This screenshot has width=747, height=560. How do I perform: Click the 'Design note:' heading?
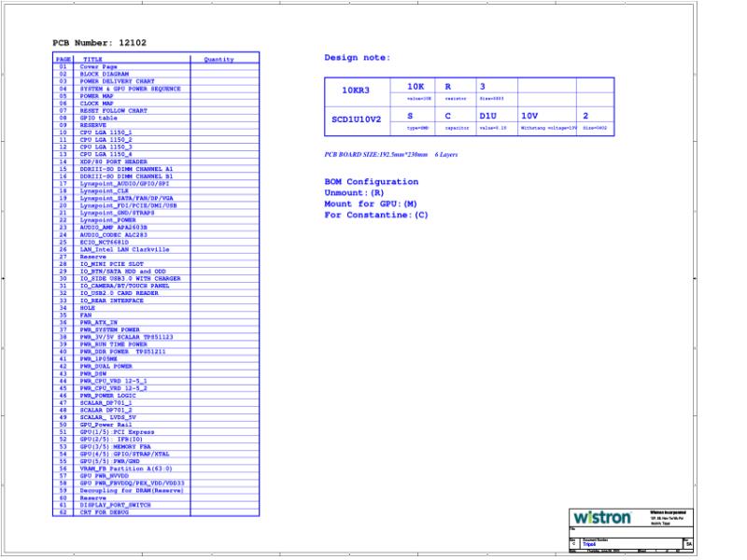coord(358,58)
